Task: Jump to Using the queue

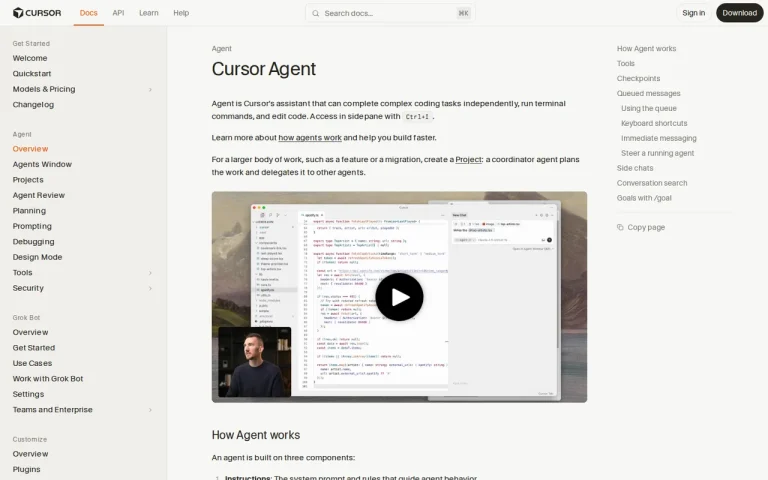Action: click(x=648, y=108)
